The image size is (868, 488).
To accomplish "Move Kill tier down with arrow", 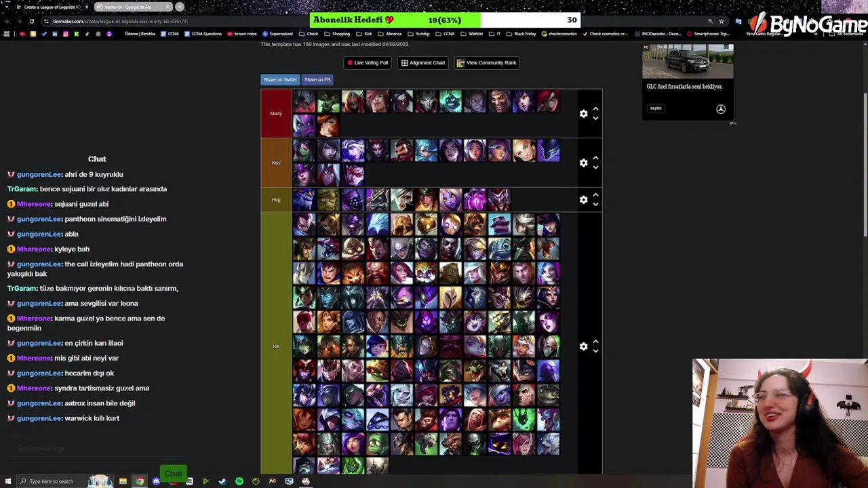I will (x=595, y=351).
